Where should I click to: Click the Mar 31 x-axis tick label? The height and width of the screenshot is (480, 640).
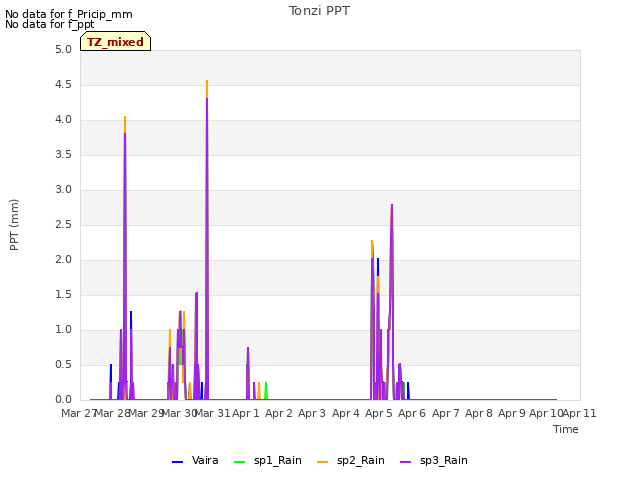pyautogui.click(x=212, y=413)
